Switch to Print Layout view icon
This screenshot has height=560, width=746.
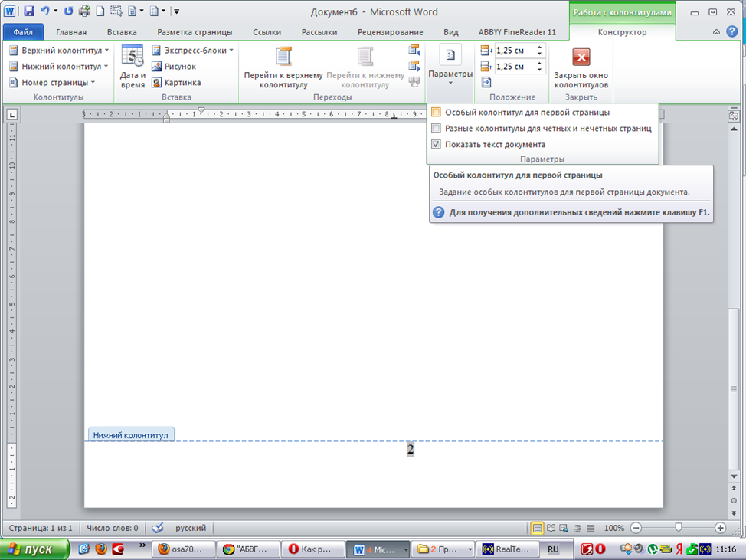pos(537,528)
